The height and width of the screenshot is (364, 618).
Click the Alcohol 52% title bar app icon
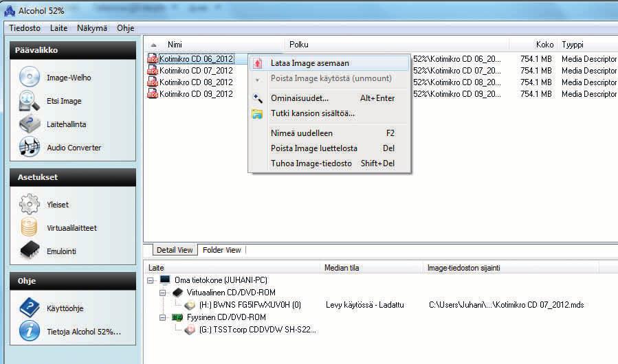point(10,11)
